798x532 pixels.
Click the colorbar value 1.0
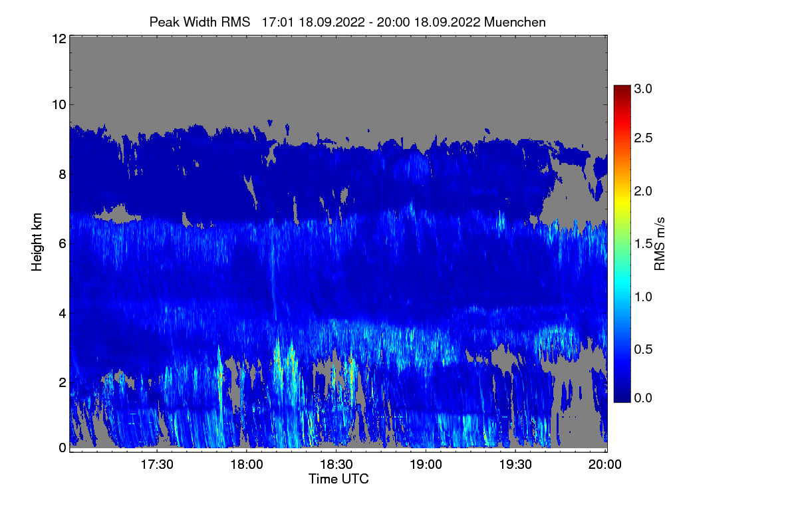(644, 296)
